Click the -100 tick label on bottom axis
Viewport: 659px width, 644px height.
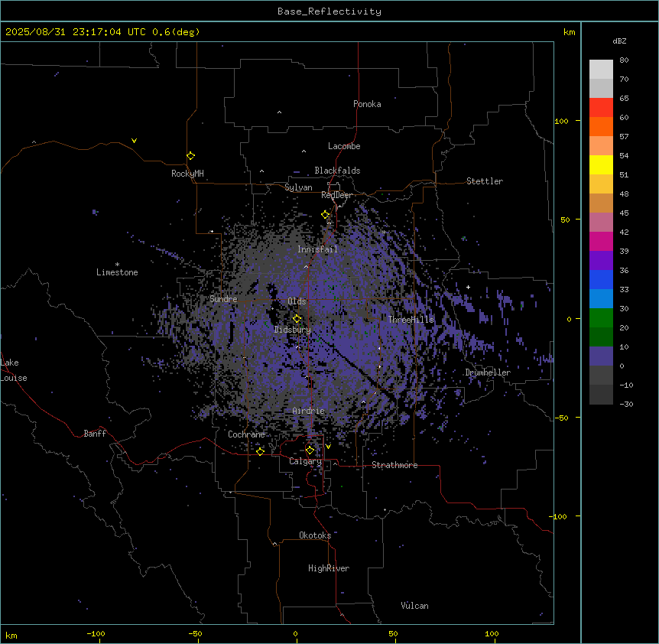(96, 633)
